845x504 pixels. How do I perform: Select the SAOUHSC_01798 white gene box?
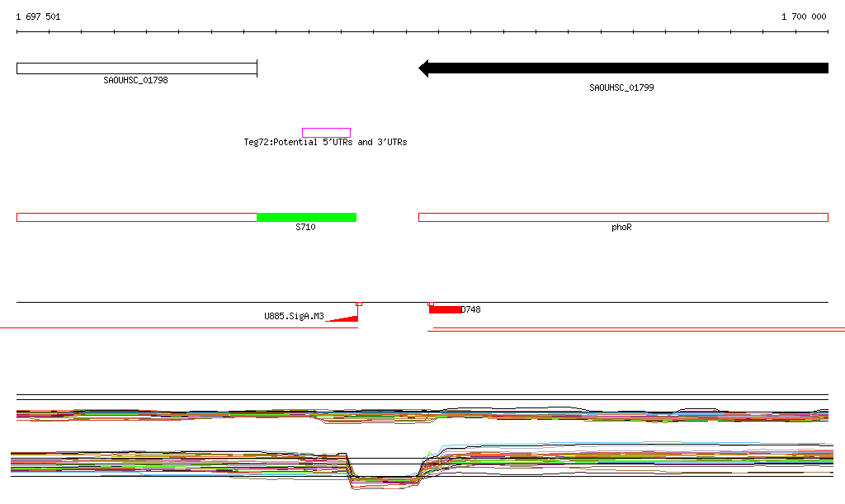pyautogui.click(x=137, y=68)
